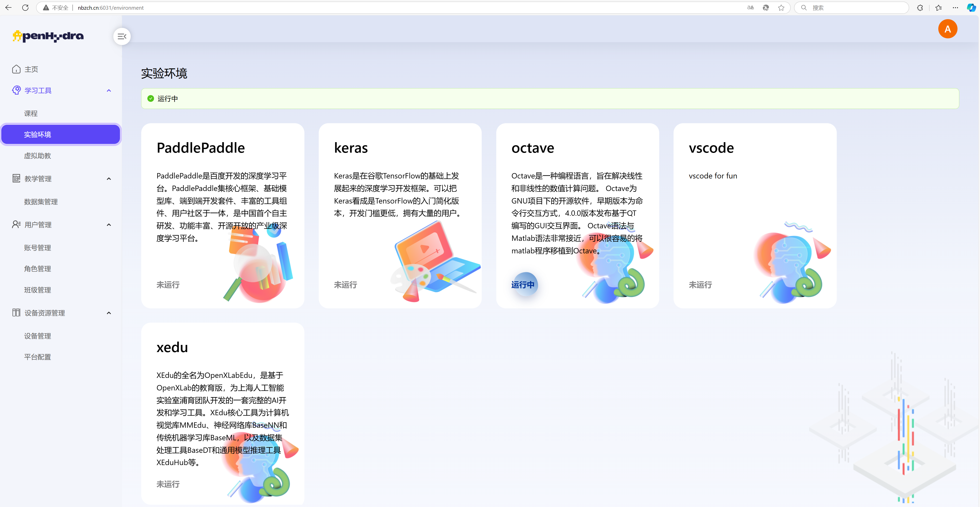The image size is (980, 507).
Task: Toggle the octave 运行中 status button
Action: click(x=523, y=285)
